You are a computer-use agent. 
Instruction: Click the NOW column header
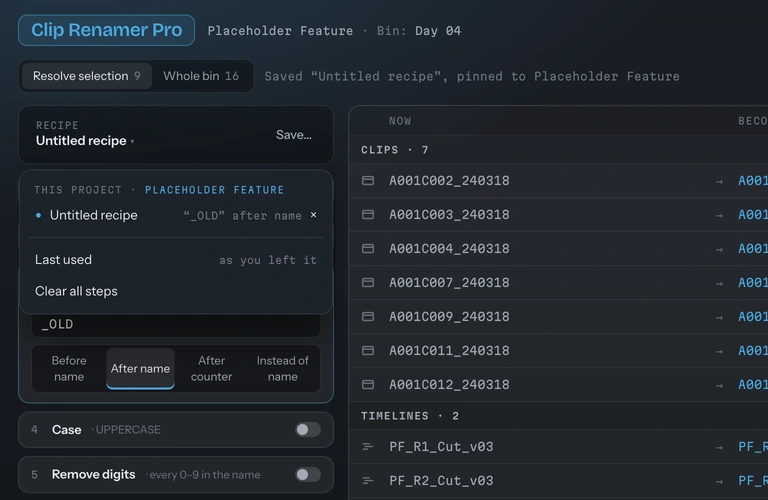(400, 121)
